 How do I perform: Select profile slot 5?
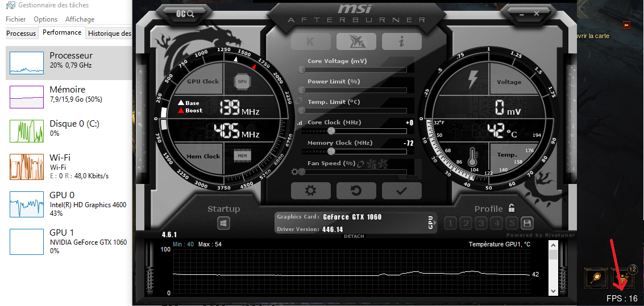pos(512,224)
